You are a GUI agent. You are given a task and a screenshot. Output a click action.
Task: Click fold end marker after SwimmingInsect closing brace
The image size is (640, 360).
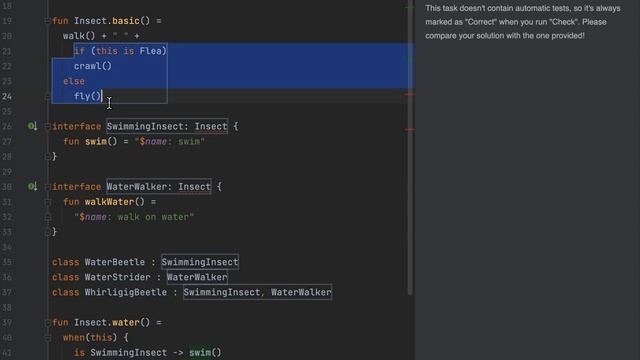point(47,156)
